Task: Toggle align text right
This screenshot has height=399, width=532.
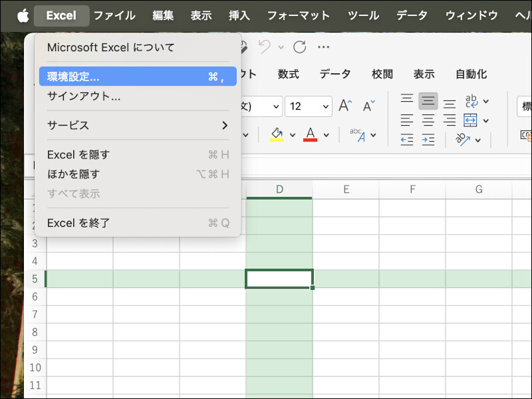Action: [x=450, y=120]
